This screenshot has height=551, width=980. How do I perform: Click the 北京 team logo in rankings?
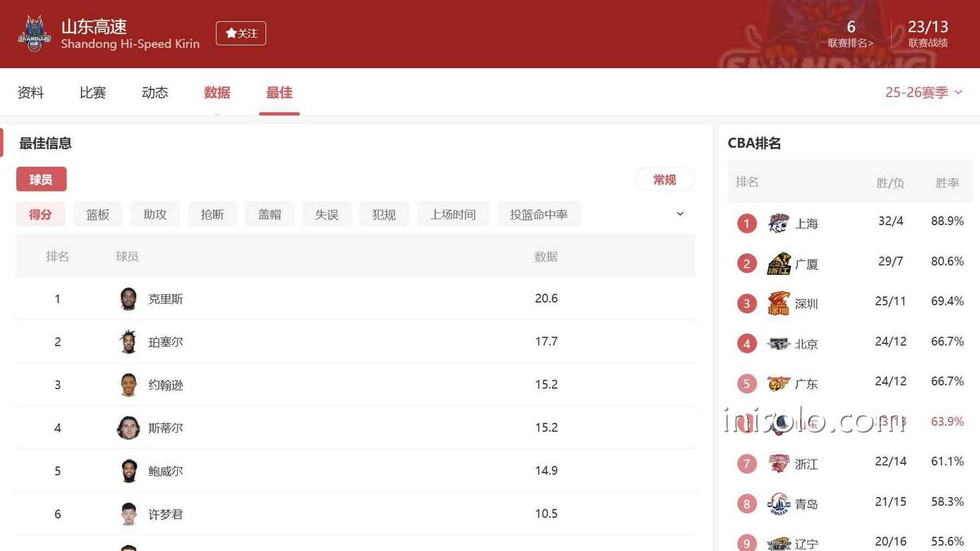pos(778,343)
